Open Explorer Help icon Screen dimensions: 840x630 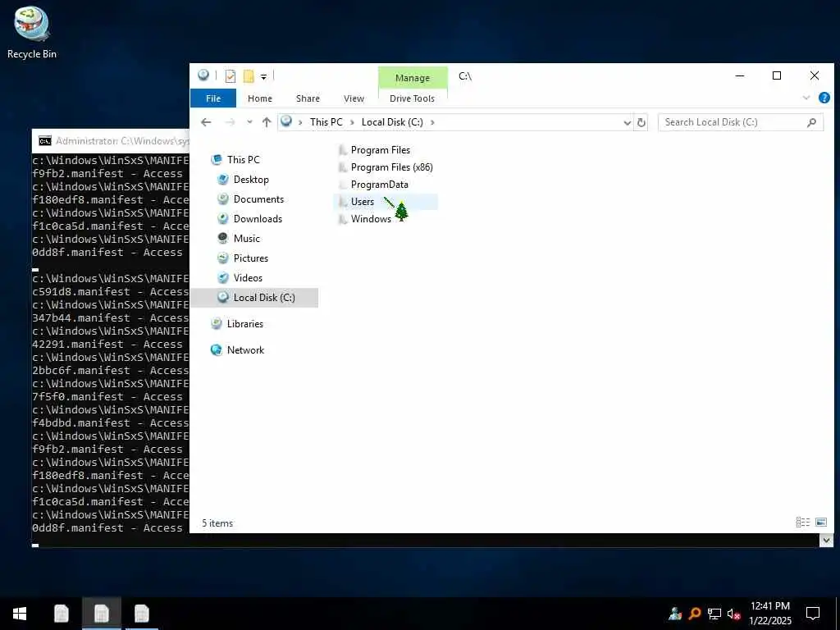pos(824,98)
